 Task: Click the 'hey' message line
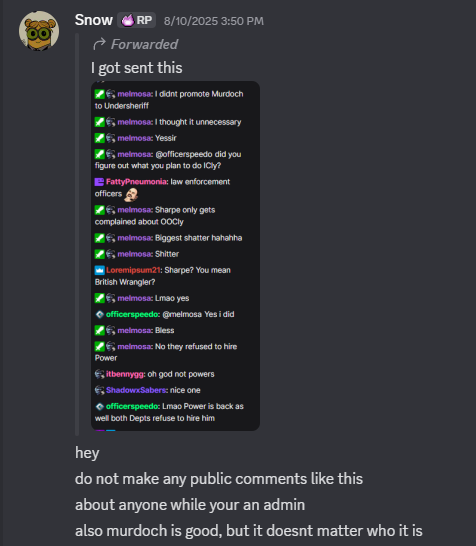(87, 453)
